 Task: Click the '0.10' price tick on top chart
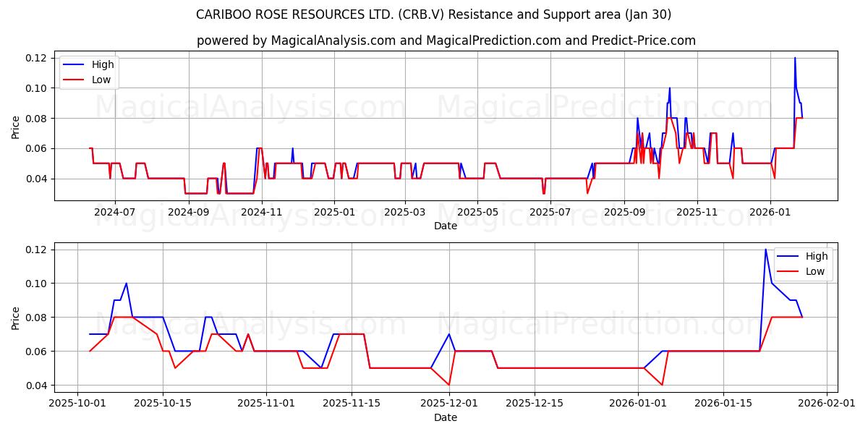(x=37, y=88)
